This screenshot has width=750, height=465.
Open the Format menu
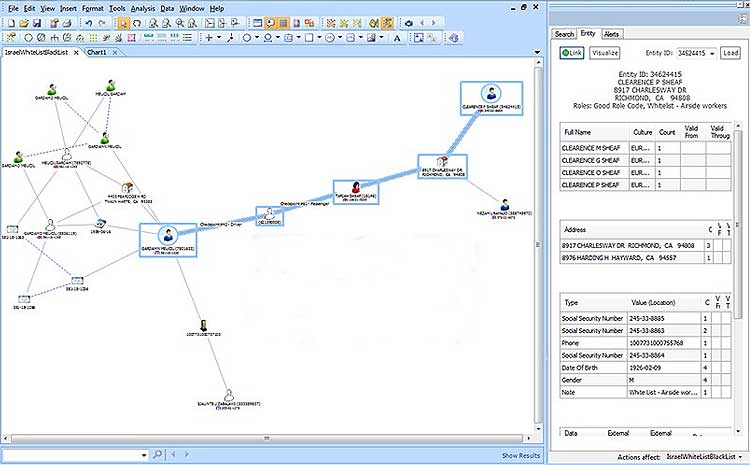[92, 9]
